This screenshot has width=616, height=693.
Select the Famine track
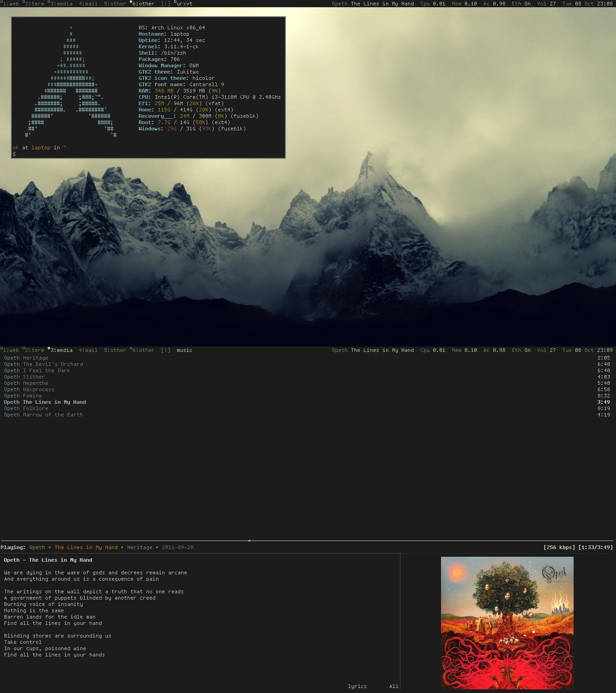(x=307, y=396)
